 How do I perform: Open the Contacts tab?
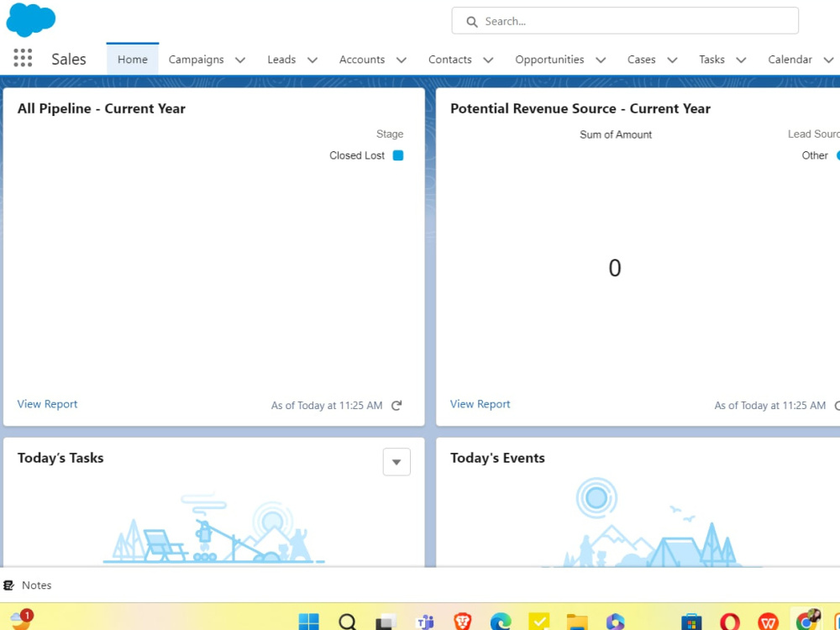pos(449,60)
